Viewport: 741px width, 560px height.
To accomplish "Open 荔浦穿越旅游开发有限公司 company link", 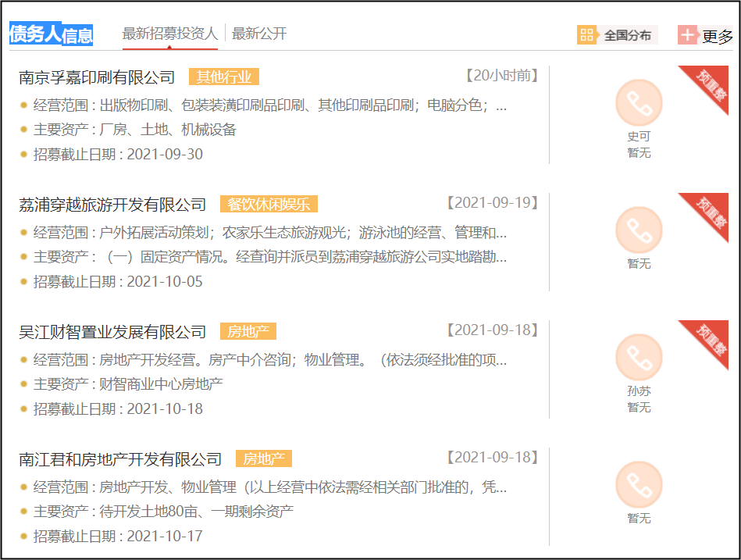I will point(112,205).
